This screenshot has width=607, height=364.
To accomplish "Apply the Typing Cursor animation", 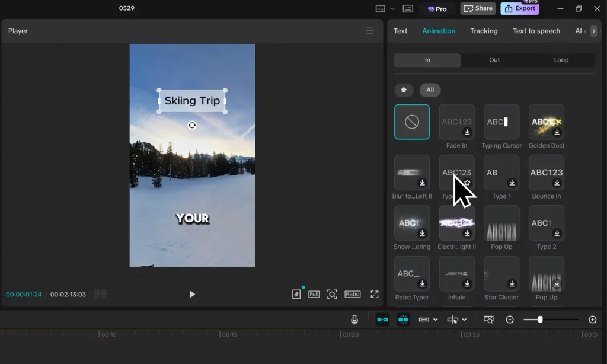I will 501,122.
